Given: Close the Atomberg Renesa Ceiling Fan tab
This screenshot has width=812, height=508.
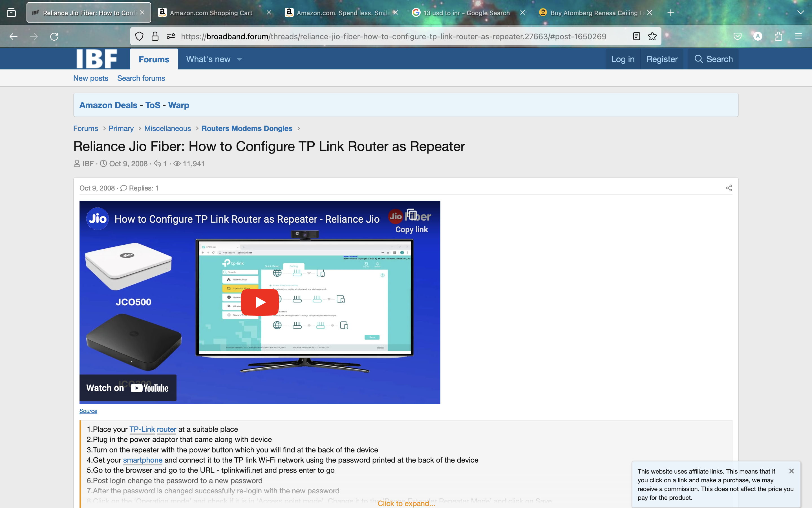Looking at the screenshot, I should click(x=650, y=12).
